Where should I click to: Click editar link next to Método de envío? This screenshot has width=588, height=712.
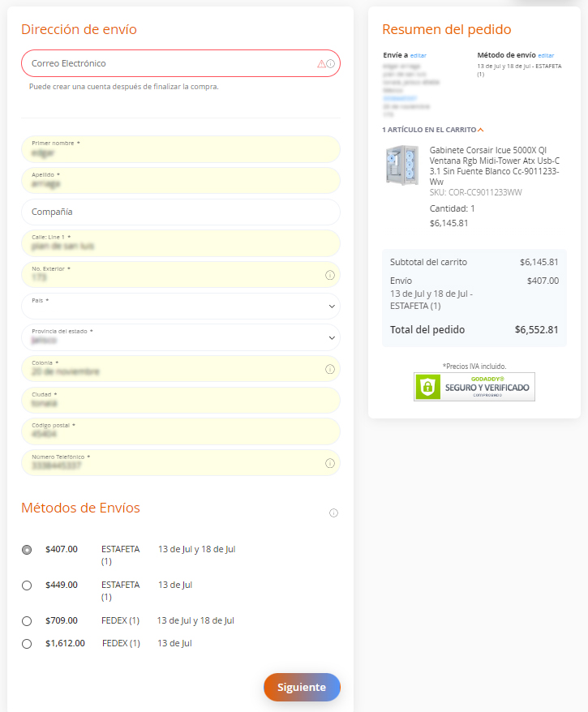(546, 55)
